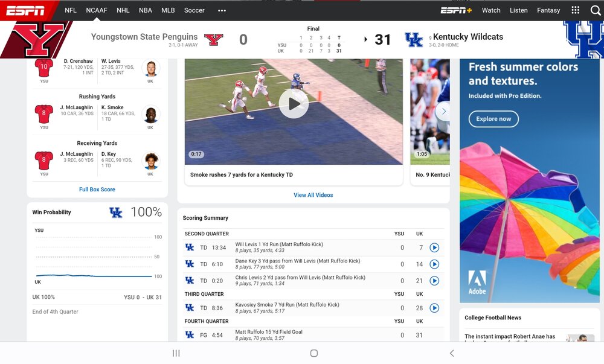Open Kentucky Wildcats team page

[x=468, y=37]
